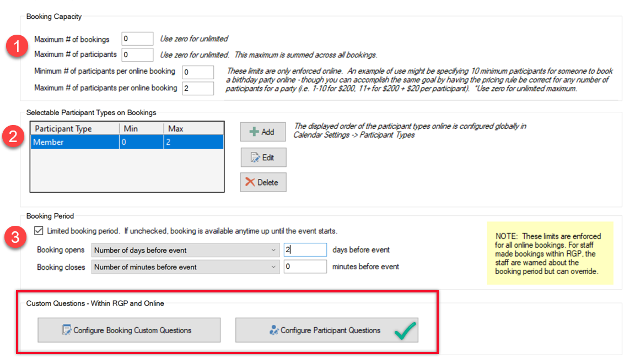
Task: Click the minutes before event number field
Action: coord(305,267)
